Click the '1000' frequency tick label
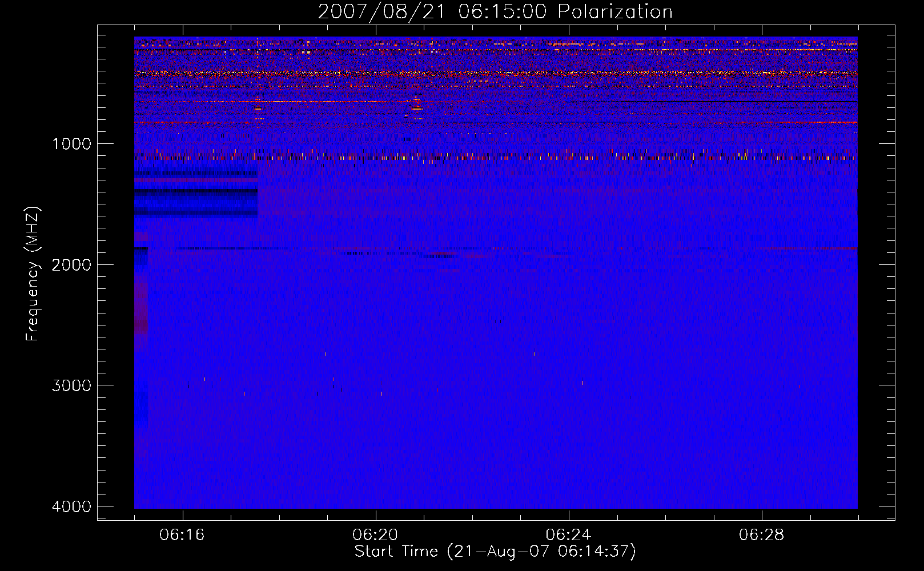 pyautogui.click(x=71, y=143)
